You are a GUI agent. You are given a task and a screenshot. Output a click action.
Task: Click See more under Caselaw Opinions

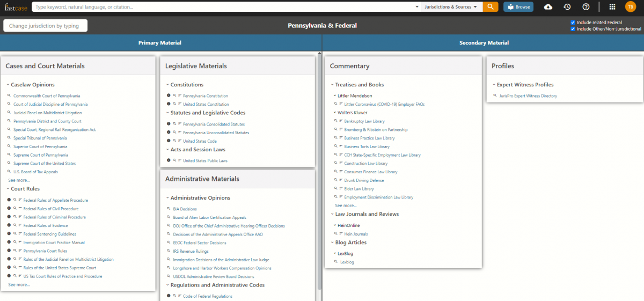tap(19, 180)
